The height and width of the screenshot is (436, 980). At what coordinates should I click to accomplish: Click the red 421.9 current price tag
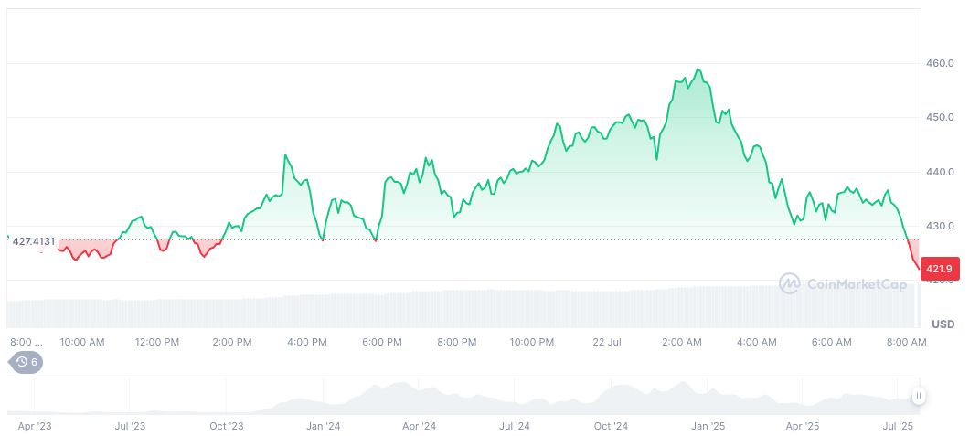click(x=941, y=269)
